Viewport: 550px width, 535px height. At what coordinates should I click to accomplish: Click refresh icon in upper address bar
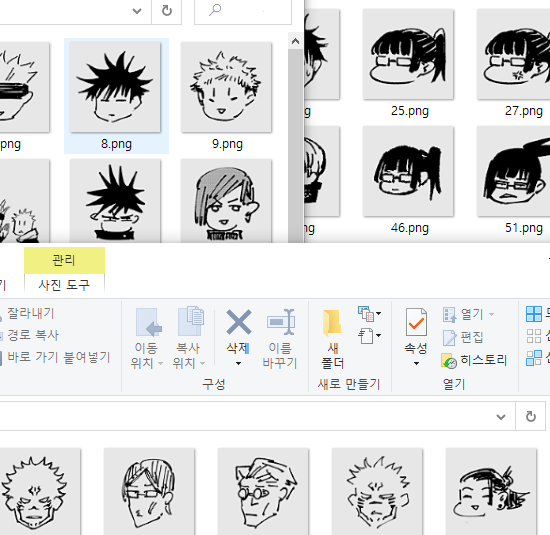click(167, 11)
